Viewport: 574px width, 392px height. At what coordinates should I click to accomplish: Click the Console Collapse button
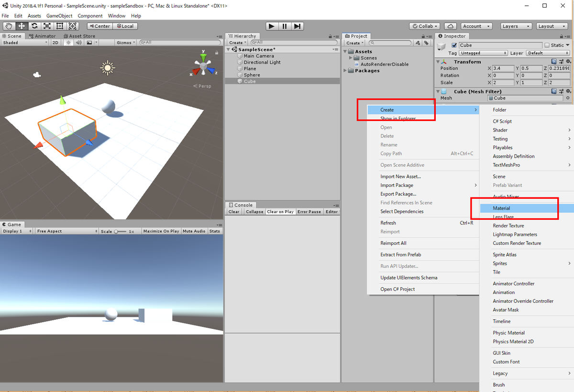pos(254,212)
